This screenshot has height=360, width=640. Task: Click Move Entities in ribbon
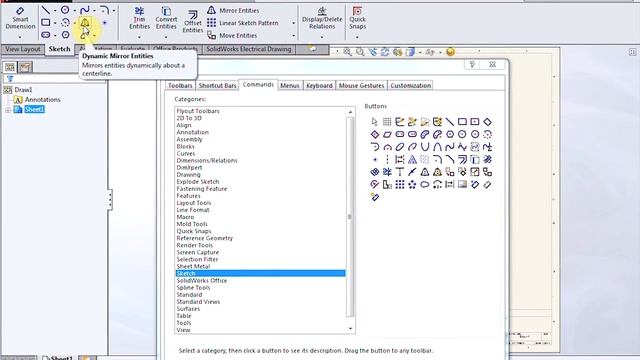pos(232,36)
